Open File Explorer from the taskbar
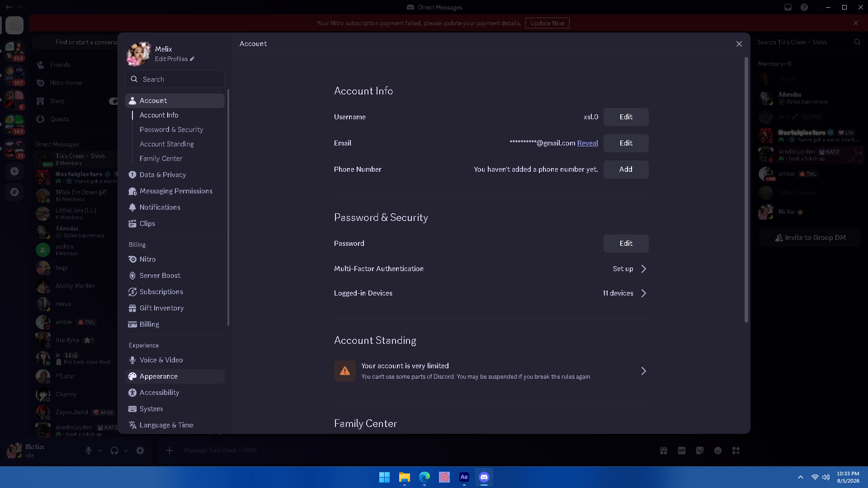868x488 pixels. click(x=405, y=477)
